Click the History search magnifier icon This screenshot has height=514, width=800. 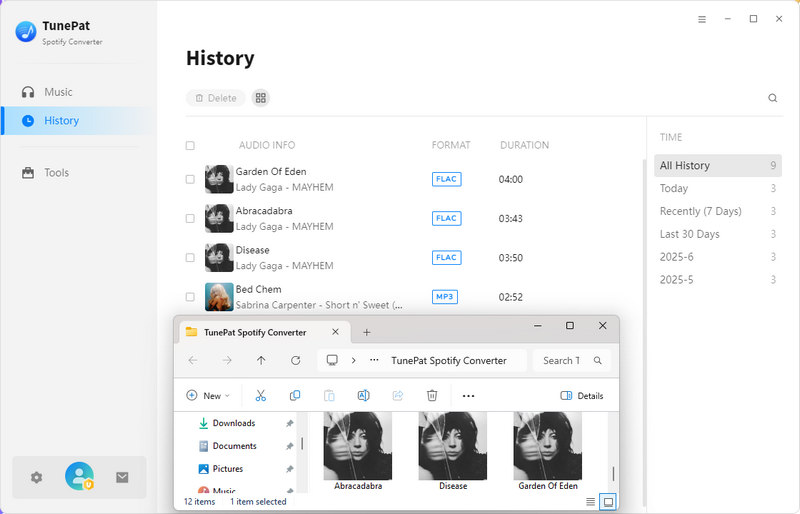[772, 98]
